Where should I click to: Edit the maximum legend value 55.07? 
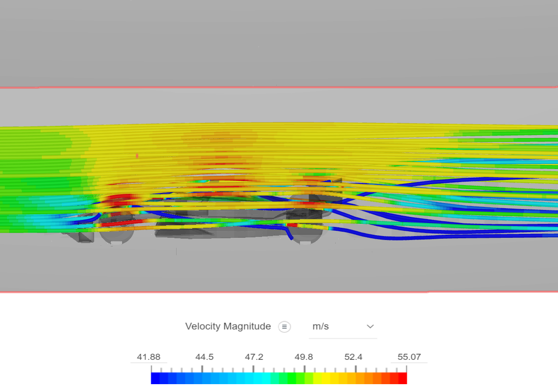[409, 357]
